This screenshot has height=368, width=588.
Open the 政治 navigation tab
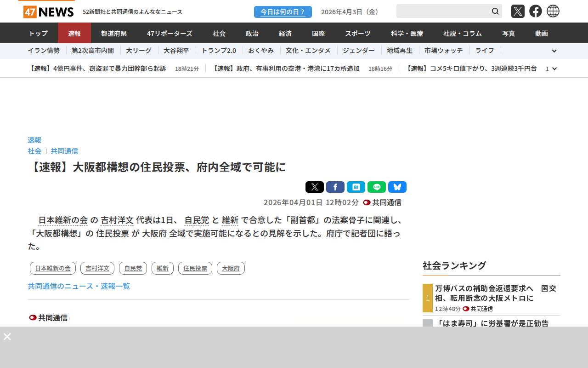252,33
